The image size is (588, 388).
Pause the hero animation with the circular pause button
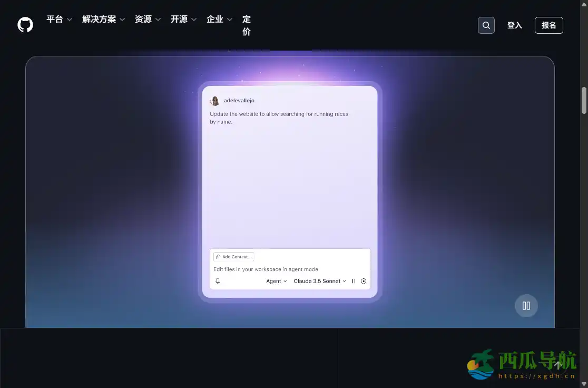pos(526,305)
